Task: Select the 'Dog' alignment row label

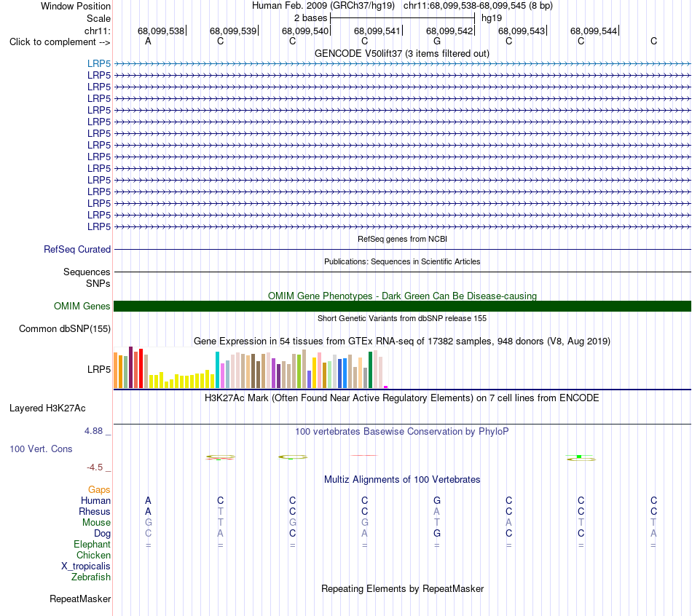Action: pyautogui.click(x=102, y=534)
